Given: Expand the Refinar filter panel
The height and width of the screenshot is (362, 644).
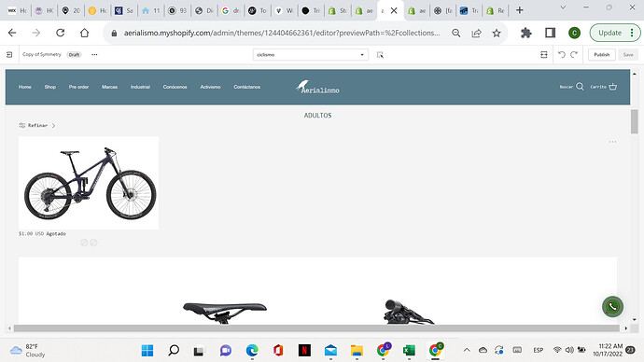Looking at the screenshot, I should tap(37, 125).
